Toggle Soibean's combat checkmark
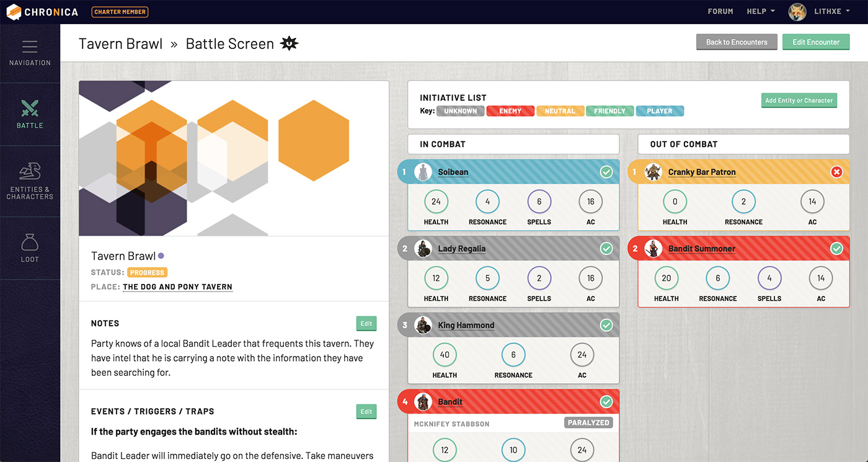This screenshot has width=868, height=462. (606, 172)
